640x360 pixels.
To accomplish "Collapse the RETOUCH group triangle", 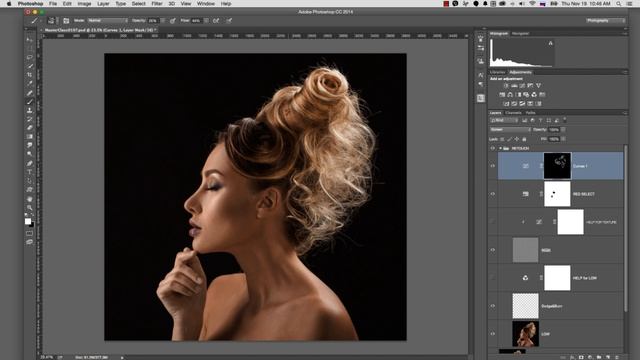I will pyautogui.click(x=500, y=148).
